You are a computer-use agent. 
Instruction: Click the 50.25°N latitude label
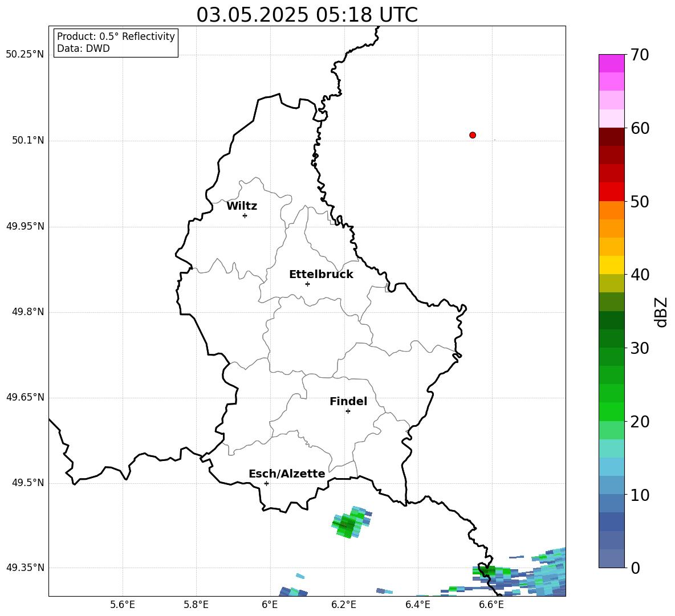tap(25, 55)
